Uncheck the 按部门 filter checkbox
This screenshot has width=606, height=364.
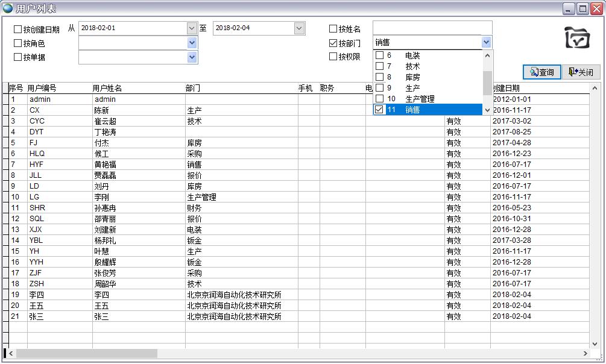(x=333, y=43)
